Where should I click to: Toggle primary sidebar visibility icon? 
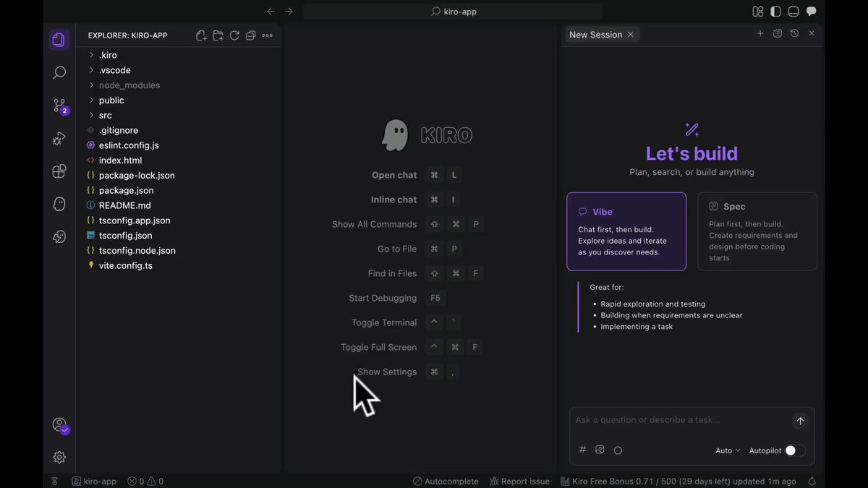point(775,12)
